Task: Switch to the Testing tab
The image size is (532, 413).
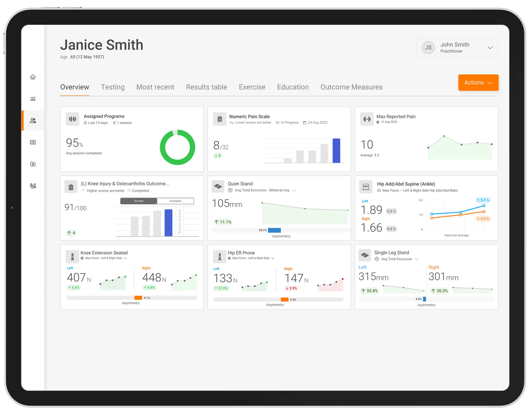Action: click(112, 87)
